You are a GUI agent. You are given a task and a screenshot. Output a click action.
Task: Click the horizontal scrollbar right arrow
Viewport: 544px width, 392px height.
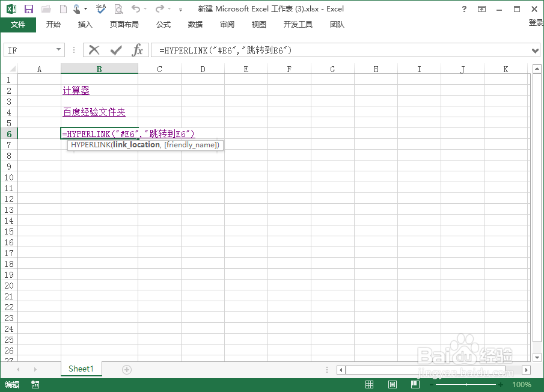point(527,370)
